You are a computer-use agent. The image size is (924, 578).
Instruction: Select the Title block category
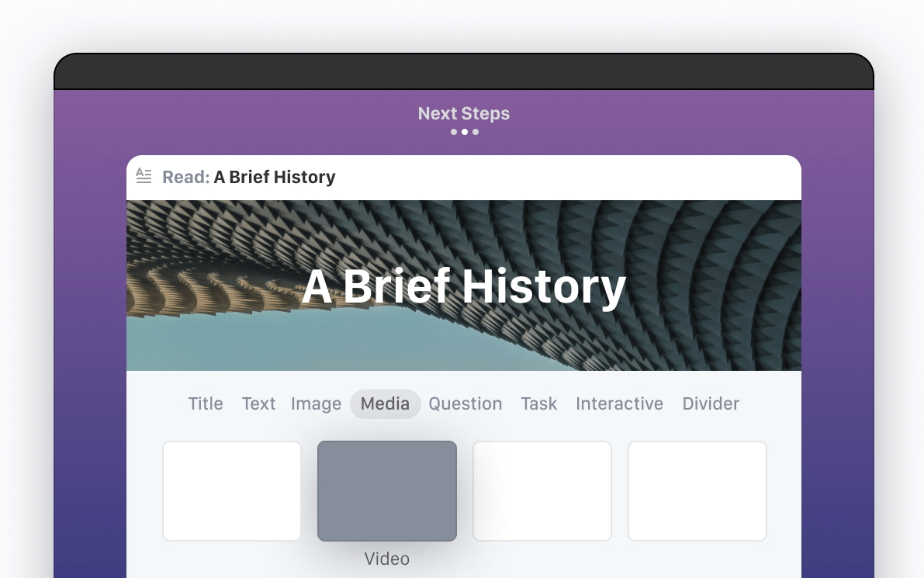click(205, 403)
